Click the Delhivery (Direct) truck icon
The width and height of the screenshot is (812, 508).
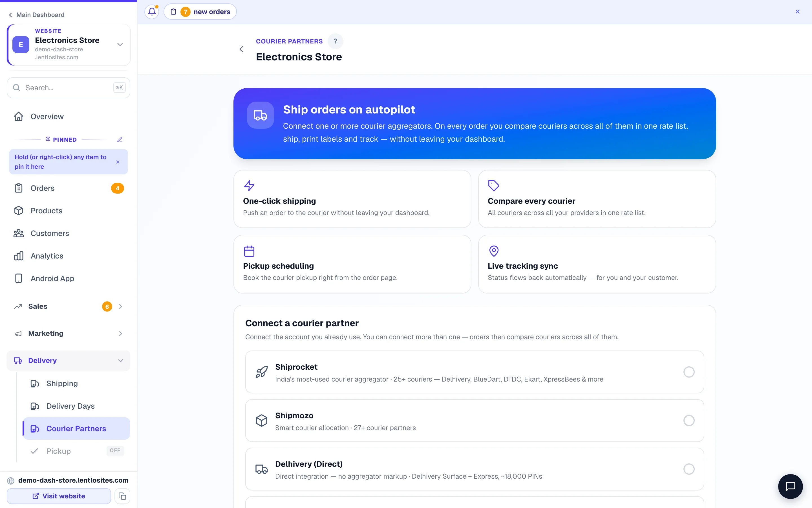pyautogui.click(x=262, y=469)
